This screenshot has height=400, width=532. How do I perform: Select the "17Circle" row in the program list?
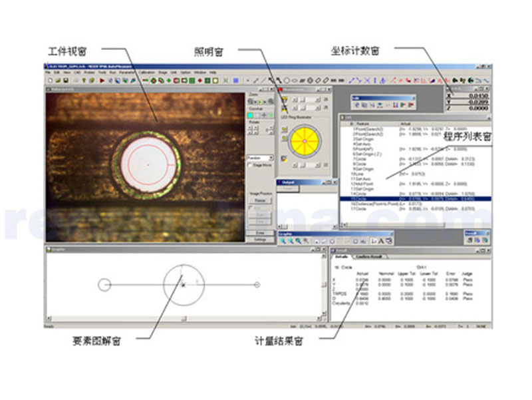pos(416,209)
